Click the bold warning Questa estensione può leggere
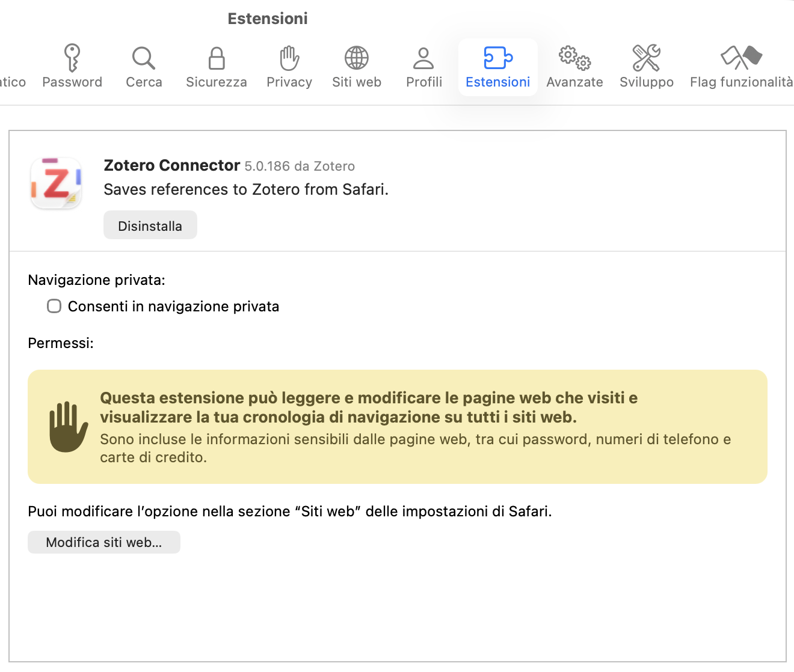The image size is (794, 672). coord(369,408)
